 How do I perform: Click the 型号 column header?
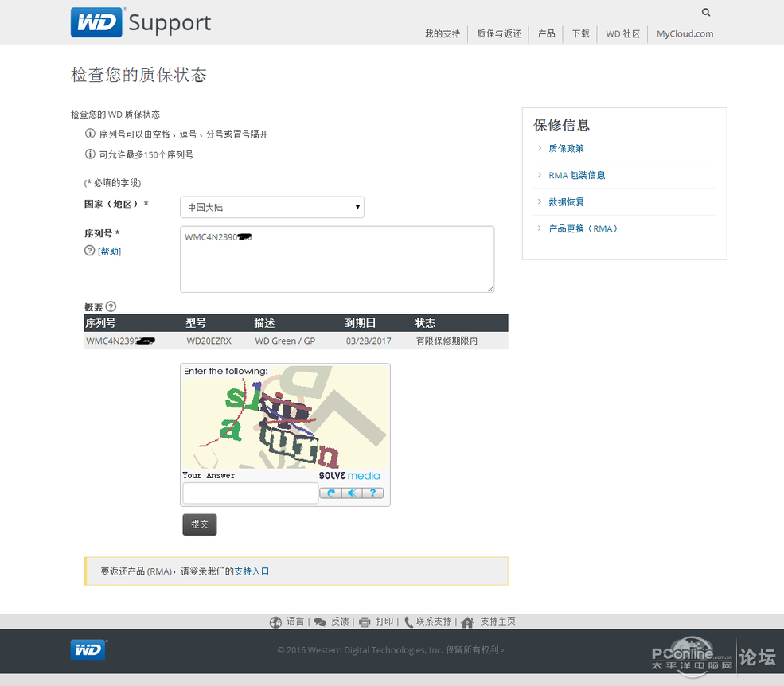tap(196, 323)
